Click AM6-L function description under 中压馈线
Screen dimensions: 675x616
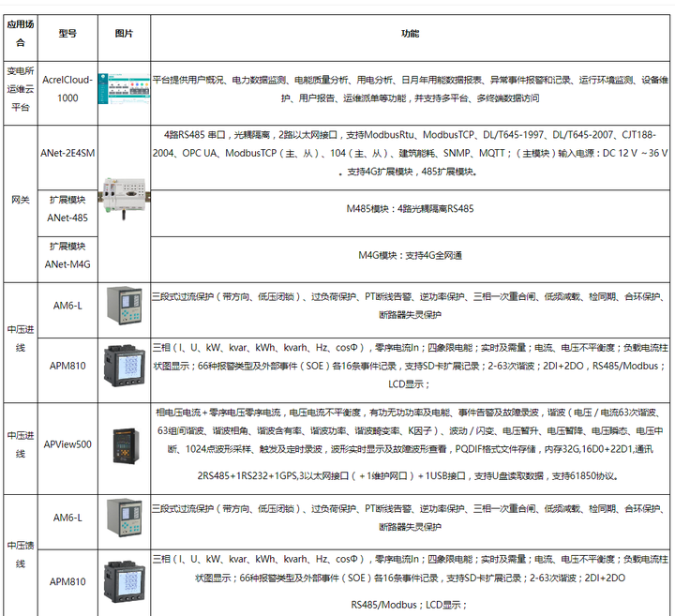pos(410,518)
